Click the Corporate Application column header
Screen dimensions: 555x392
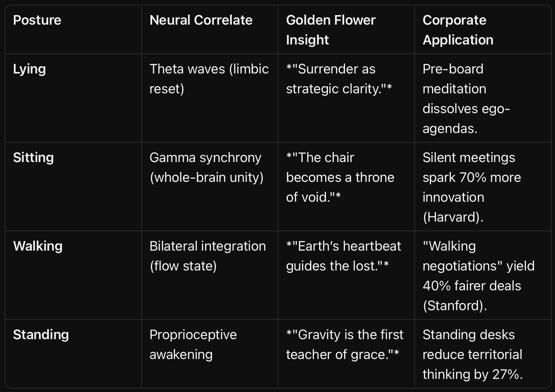coord(458,30)
